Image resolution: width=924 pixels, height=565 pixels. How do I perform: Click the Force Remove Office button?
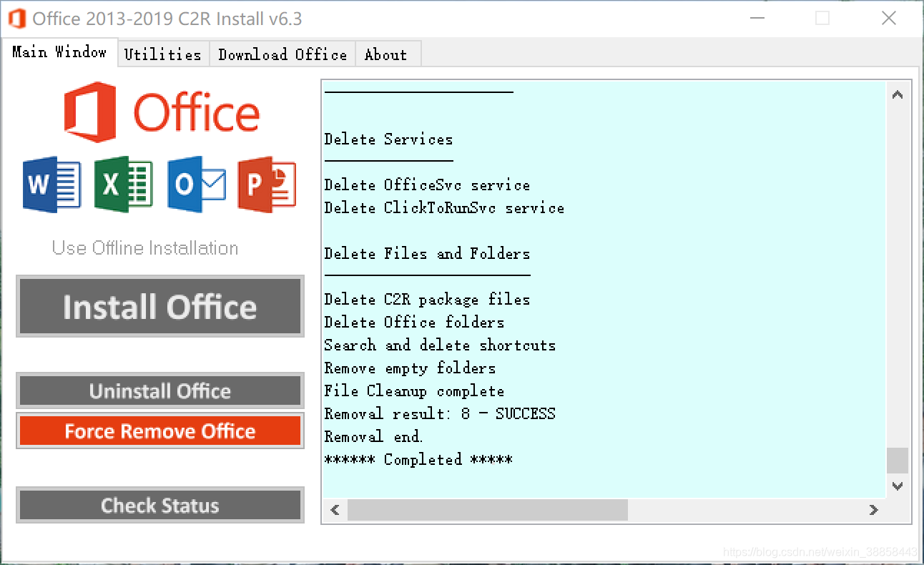160,431
